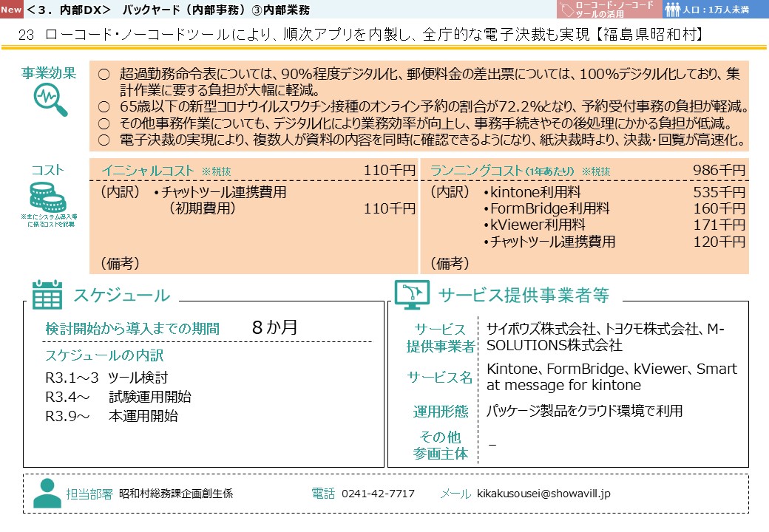Click the coin stack icon under コスト

[x=47, y=197]
